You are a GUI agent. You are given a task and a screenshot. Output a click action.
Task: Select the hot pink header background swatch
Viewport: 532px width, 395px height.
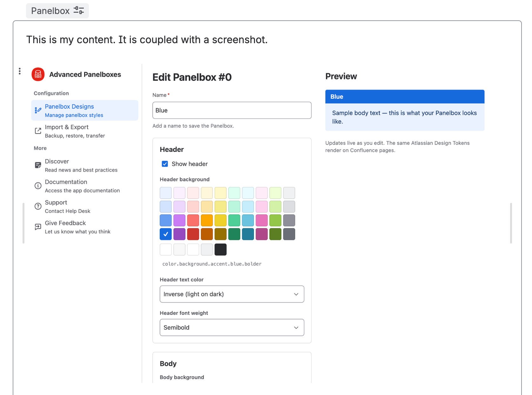coord(262,220)
